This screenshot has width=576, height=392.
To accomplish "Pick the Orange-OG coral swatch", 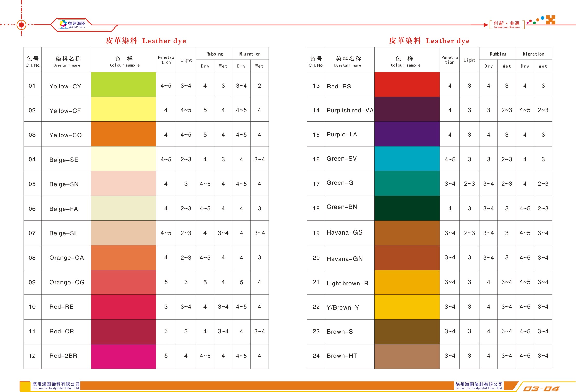I will pos(124,282).
